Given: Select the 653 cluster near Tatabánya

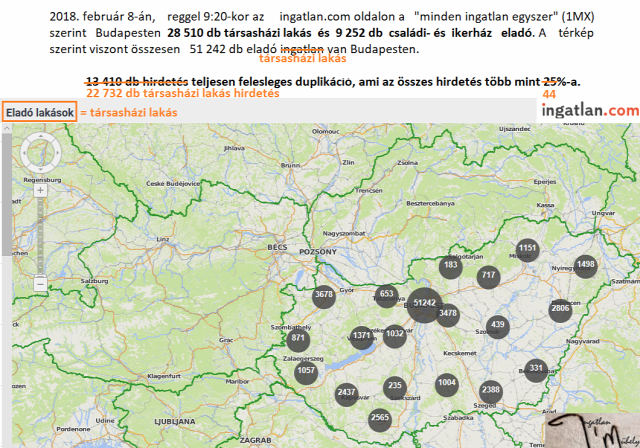Looking at the screenshot, I should (x=386, y=295).
